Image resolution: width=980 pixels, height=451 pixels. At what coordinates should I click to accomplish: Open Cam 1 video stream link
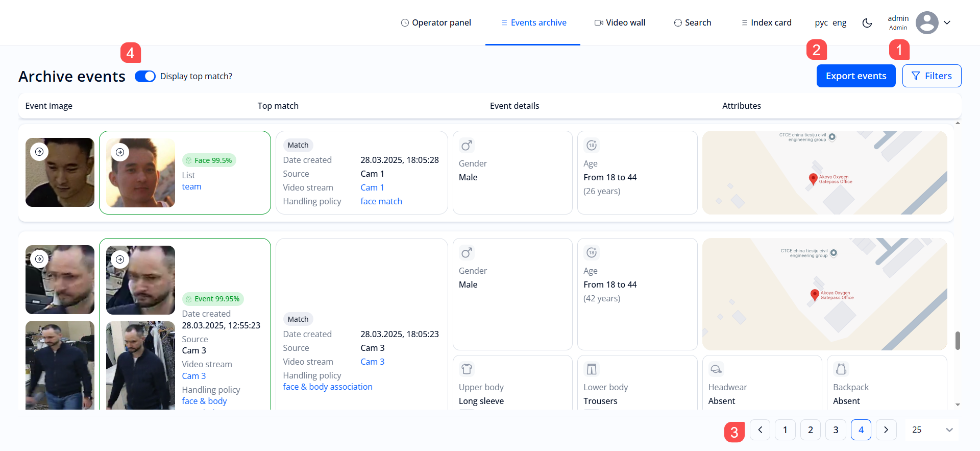click(x=372, y=187)
